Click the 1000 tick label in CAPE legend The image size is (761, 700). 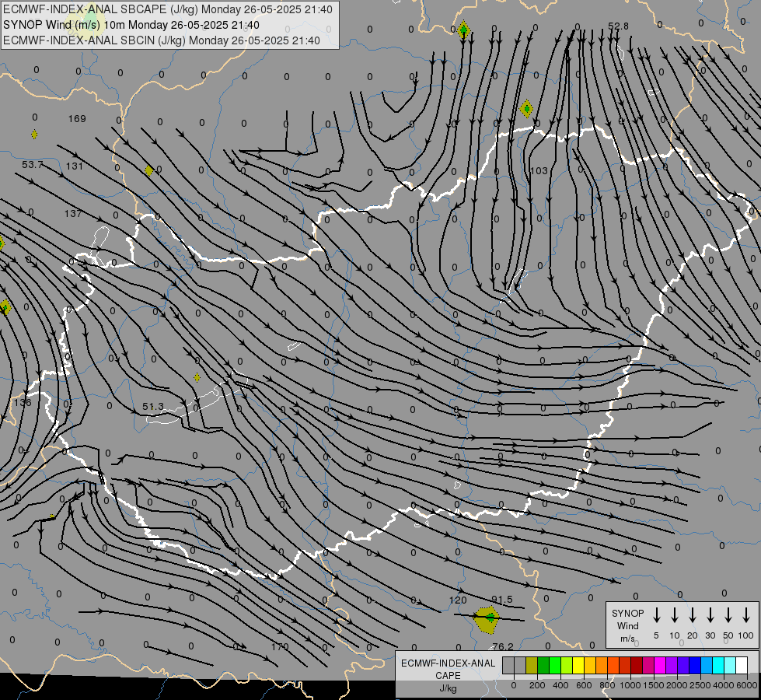click(630, 685)
